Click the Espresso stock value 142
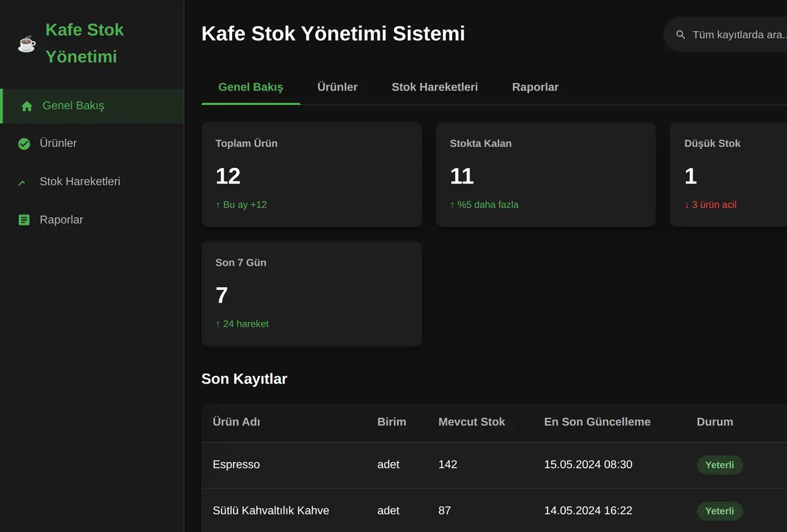 (448, 464)
